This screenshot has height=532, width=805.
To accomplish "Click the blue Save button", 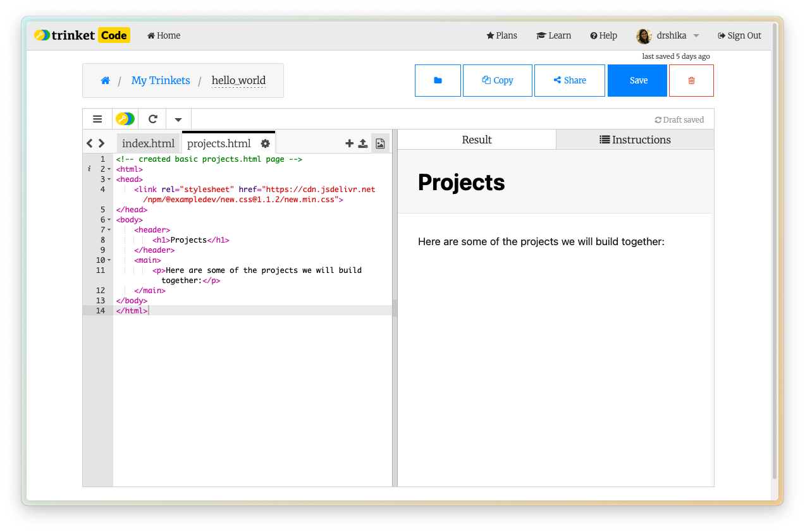I will (637, 80).
